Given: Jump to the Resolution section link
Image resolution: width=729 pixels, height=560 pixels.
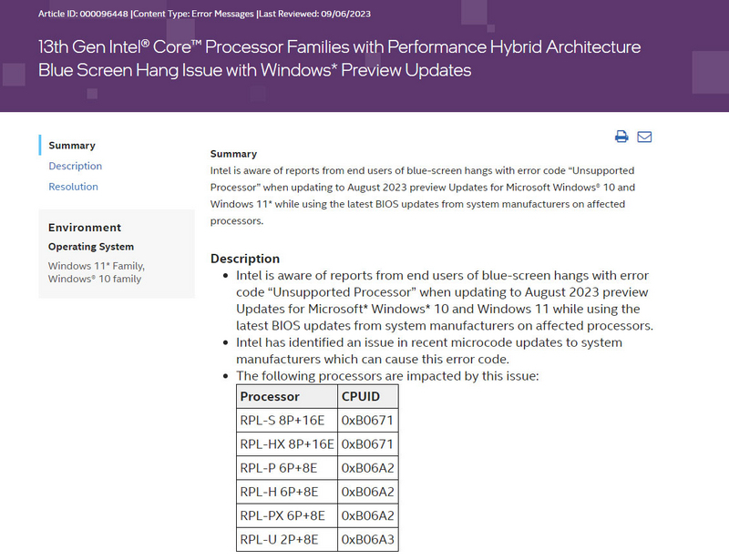Looking at the screenshot, I should tap(74, 187).
